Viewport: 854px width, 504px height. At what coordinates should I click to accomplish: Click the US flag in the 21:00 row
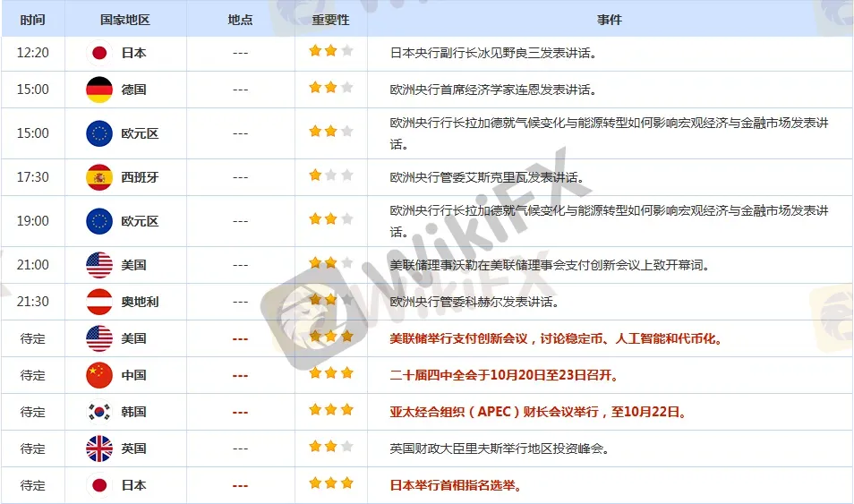coord(99,265)
